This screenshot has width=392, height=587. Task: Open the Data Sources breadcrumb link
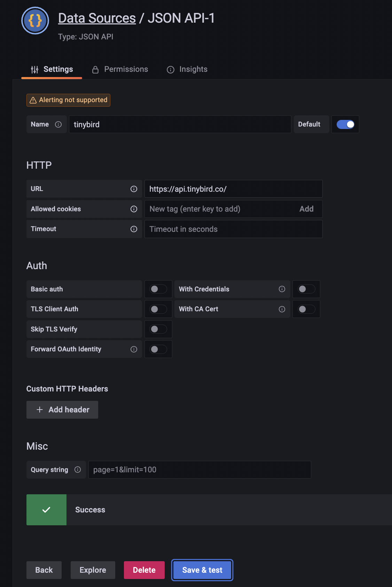pos(97,18)
